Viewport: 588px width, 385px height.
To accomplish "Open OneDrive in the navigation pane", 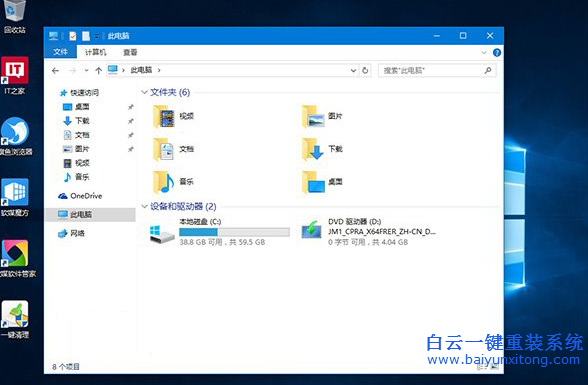I will tap(80, 196).
